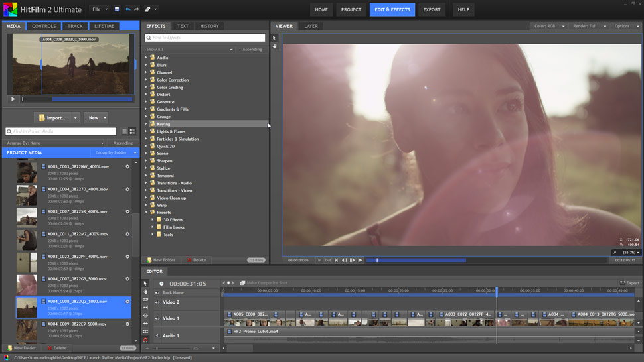Image resolution: width=644 pixels, height=362 pixels.
Task: Play the media trimmer preview
Action: pyautogui.click(x=13, y=99)
